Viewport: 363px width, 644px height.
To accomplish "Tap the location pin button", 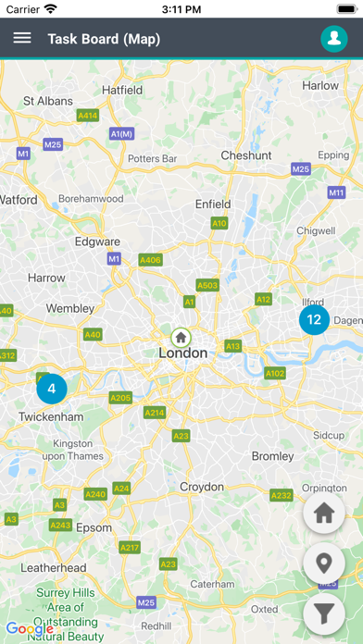I will pyautogui.click(x=324, y=563).
